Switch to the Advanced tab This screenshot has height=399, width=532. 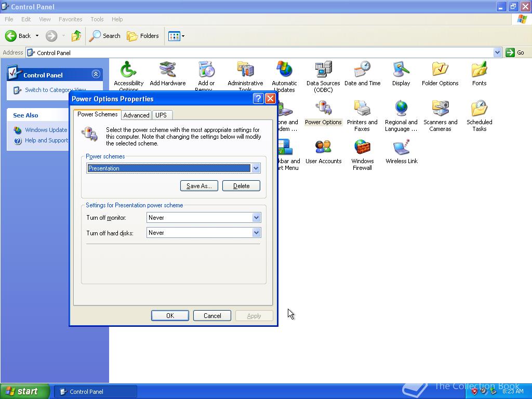click(137, 115)
